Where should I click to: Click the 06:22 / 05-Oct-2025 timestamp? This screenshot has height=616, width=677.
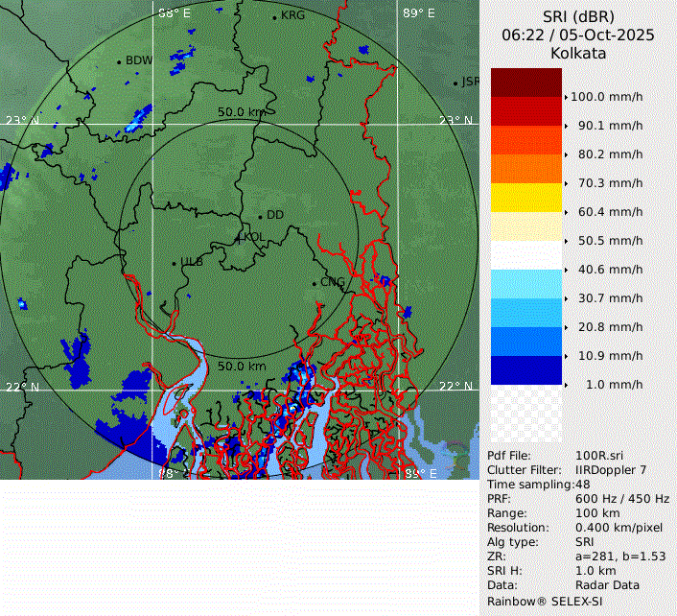pyautogui.click(x=577, y=35)
